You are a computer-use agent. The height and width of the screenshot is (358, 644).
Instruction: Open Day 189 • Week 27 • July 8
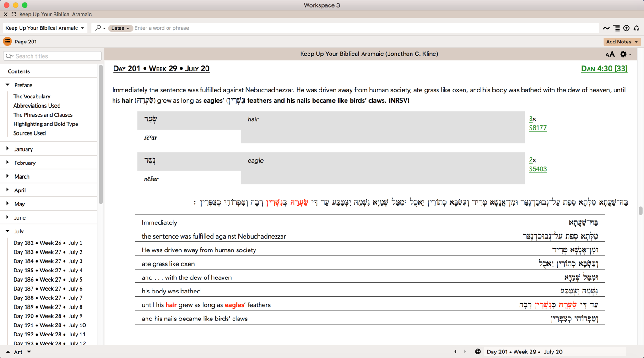point(48,307)
